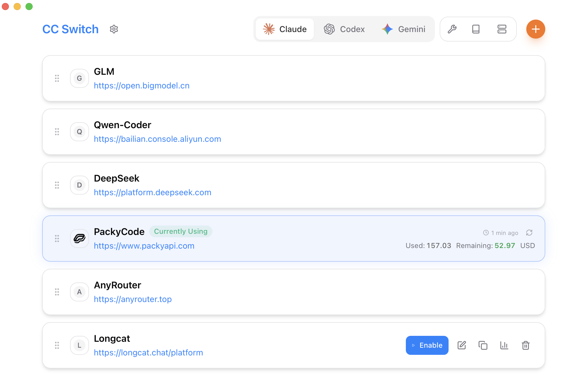This screenshot has width=588, height=375.
Task: Select the PackyCode provider name
Action: (x=119, y=232)
